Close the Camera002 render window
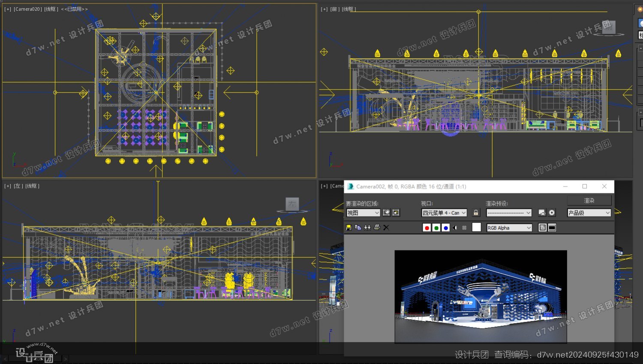Image resolution: width=643 pixels, height=364 pixels. pyautogui.click(x=604, y=187)
